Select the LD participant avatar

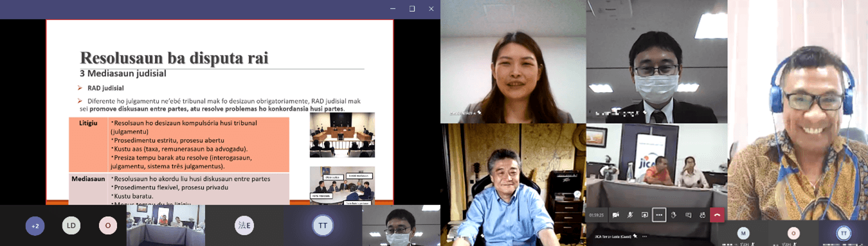[71, 225]
